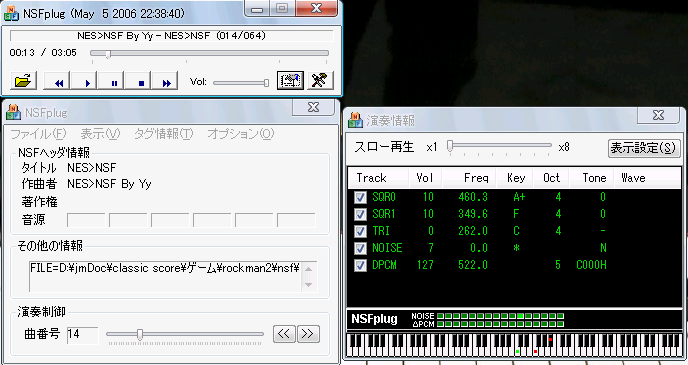
Task: Click the ΔPCM level indicator row
Action: tap(500, 324)
